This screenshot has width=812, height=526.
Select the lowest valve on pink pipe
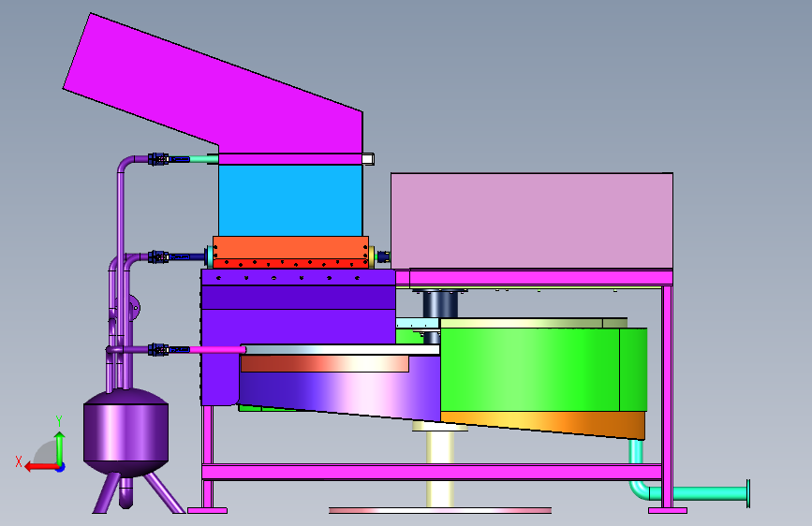[x=158, y=350]
